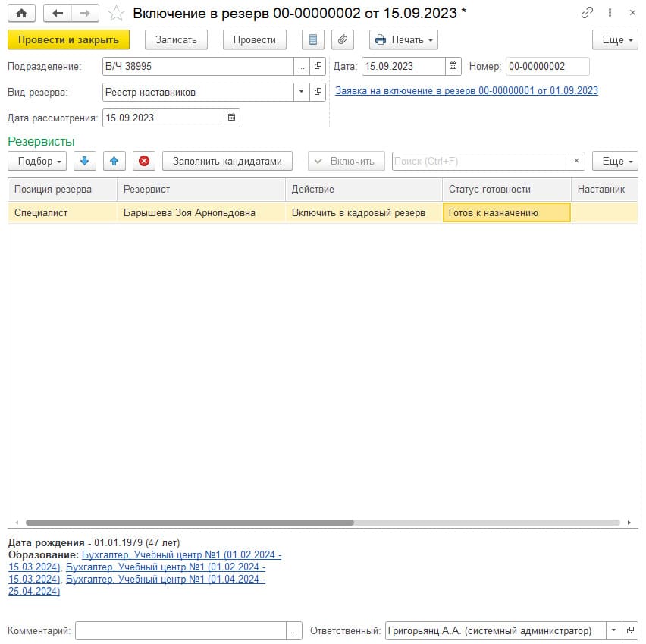Image resolution: width=646 pixels, height=644 pixels.
Task: Open calendar picker for Дата рассмотрения
Action: pos(232,118)
